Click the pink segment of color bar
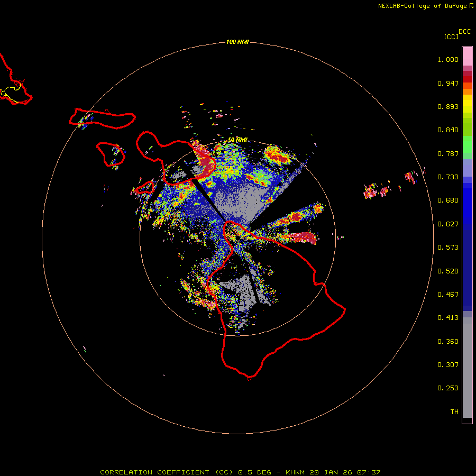 467,57
